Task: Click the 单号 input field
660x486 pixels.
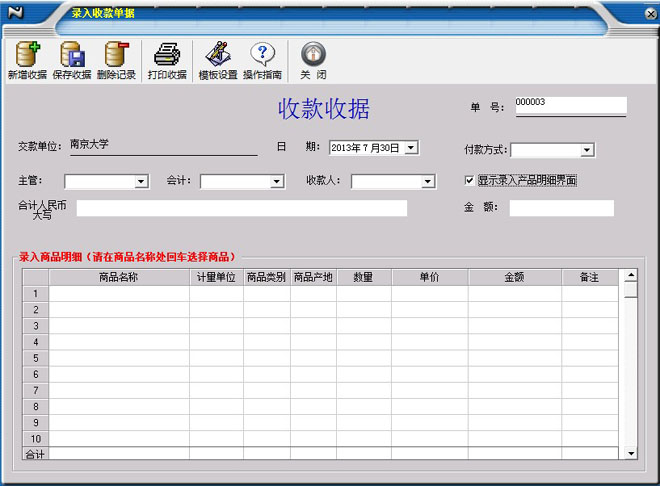Action: [x=570, y=104]
